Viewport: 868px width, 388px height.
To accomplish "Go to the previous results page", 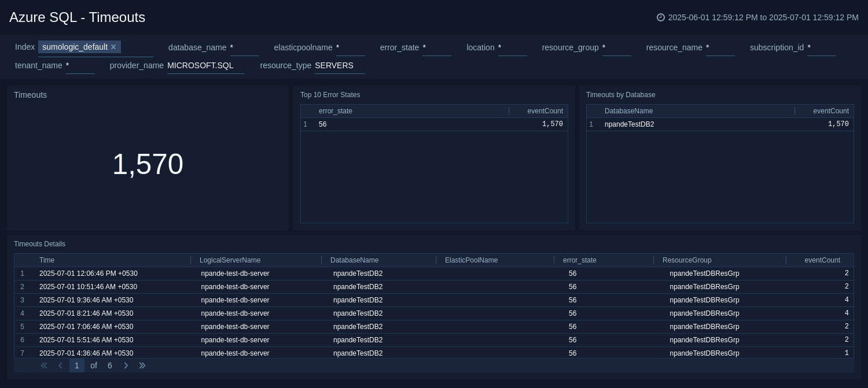I will 60,365.
